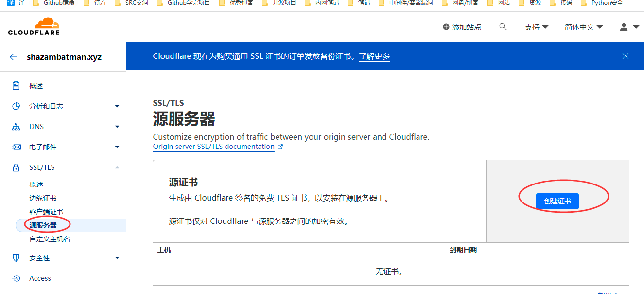This screenshot has height=294, width=644.
Task: Open the 支持 support dropdown
Action: (537, 27)
